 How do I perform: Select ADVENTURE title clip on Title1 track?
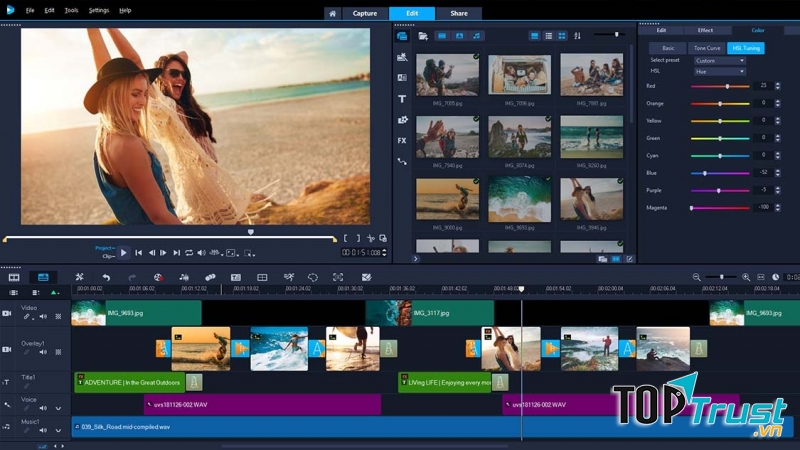click(130, 382)
